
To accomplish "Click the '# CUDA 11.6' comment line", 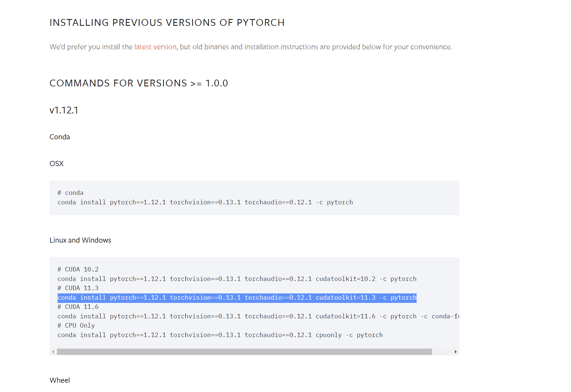I will (x=78, y=307).
